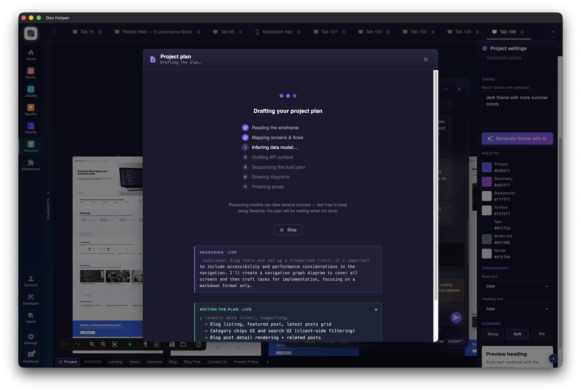This screenshot has width=581, height=392.
Task: Expand the Elements panel chevron
Action: [48, 193]
